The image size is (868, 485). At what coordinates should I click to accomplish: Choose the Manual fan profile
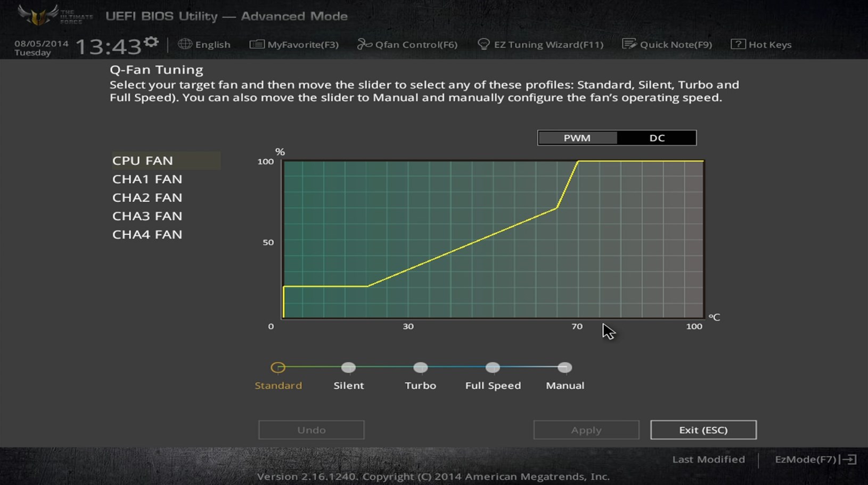(x=564, y=367)
